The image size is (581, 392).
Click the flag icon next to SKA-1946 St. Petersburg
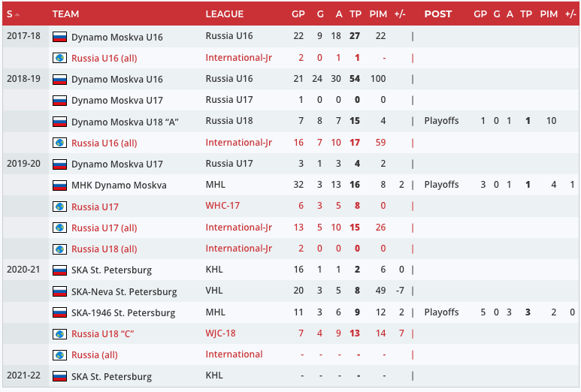pyautogui.click(x=60, y=312)
